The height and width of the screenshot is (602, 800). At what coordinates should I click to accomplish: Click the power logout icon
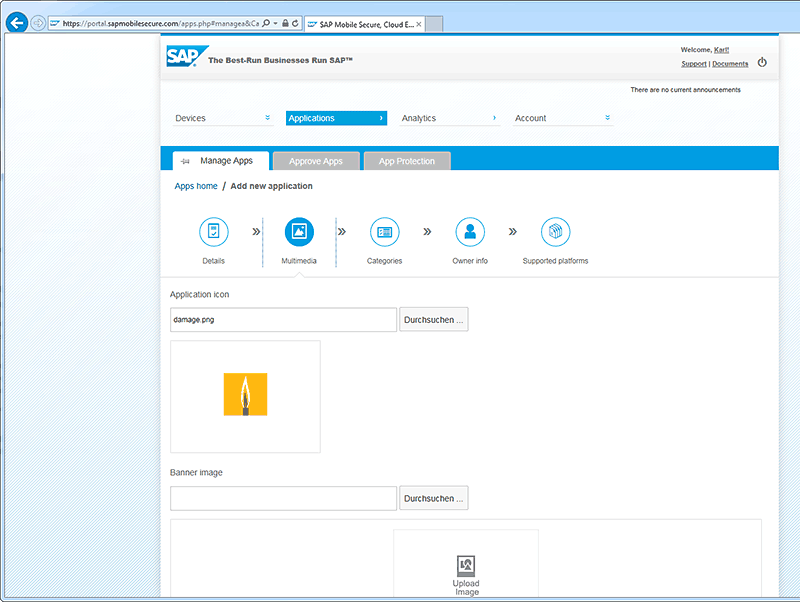pos(762,62)
